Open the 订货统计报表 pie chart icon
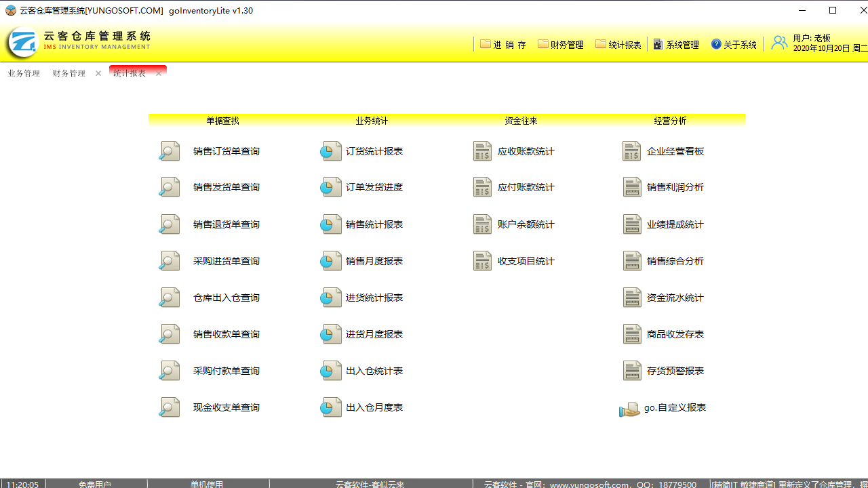 pyautogui.click(x=330, y=150)
